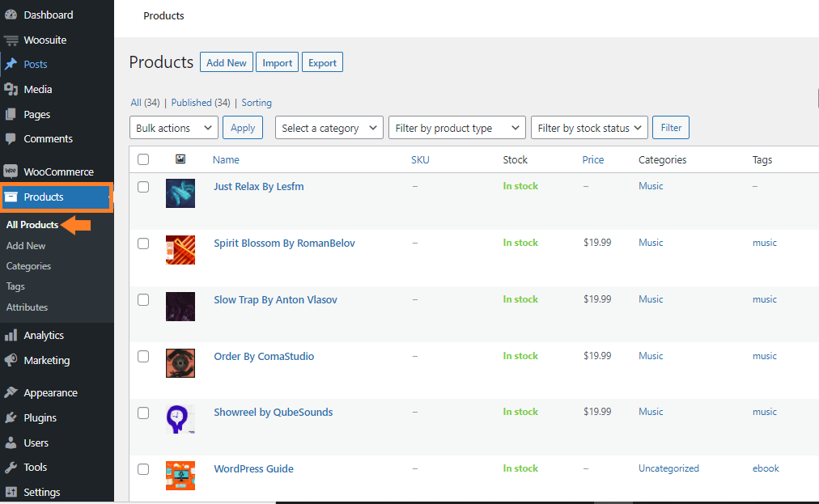Open Categories submenu item
Image resolution: width=819 pixels, height=504 pixels.
pyautogui.click(x=28, y=266)
